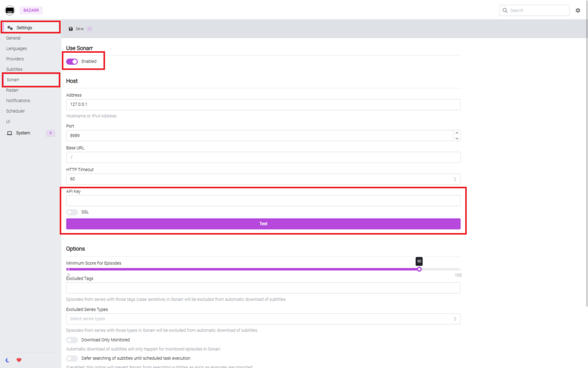
Task: Click the laptop icon beside System
Action: (10, 133)
